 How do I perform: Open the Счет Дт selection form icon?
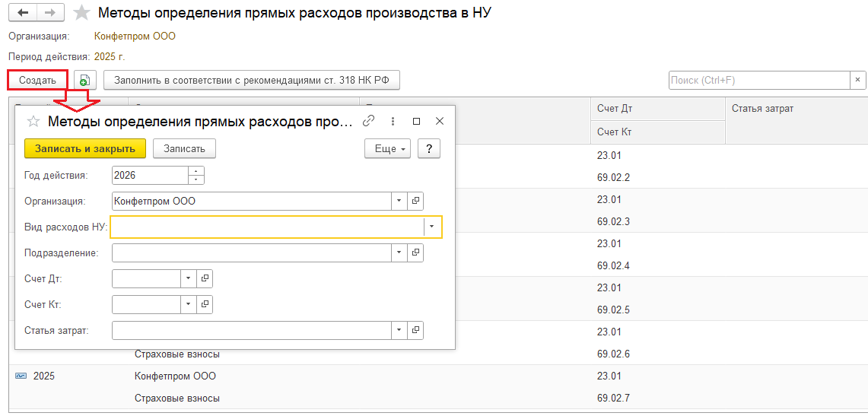coord(205,279)
